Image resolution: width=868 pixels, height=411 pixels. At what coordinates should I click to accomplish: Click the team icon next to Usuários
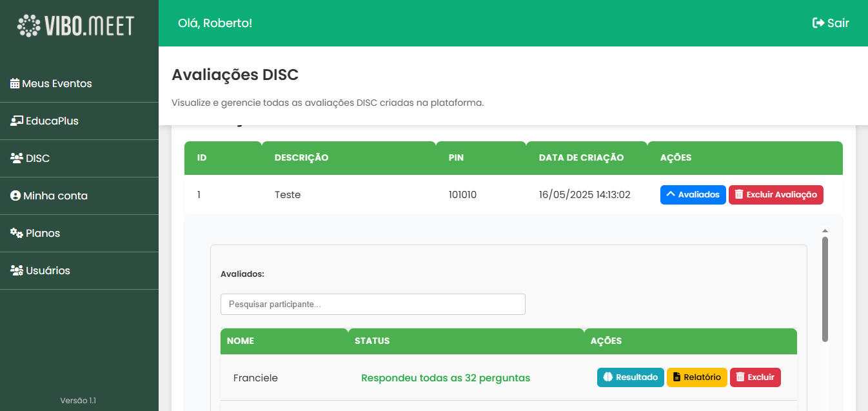point(16,270)
